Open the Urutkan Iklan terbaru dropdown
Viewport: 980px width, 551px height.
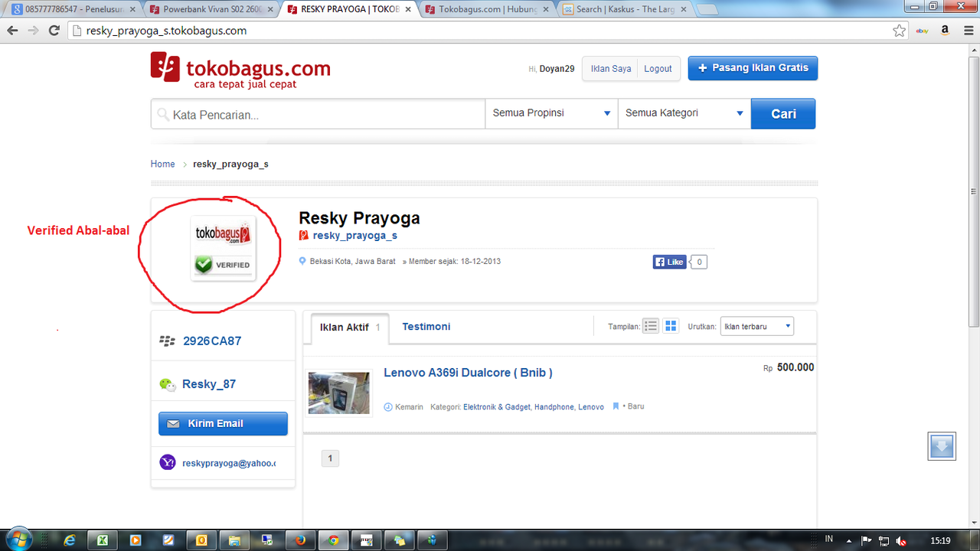coord(757,326)
